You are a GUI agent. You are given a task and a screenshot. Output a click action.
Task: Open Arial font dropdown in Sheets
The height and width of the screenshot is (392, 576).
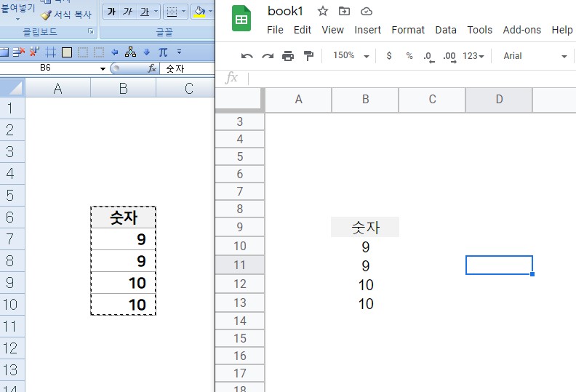pyautogui.click(x=535, y=56)
